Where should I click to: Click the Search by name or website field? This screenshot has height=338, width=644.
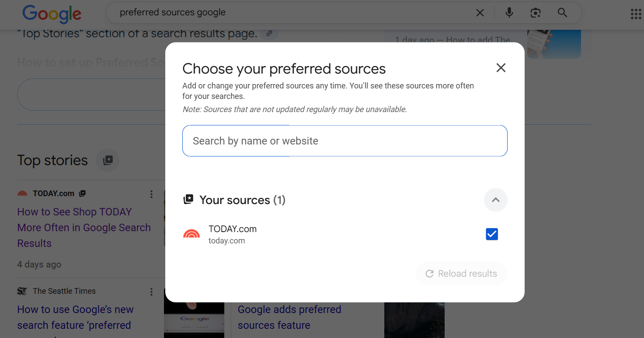pyautogui.click(x=345, y=141)
